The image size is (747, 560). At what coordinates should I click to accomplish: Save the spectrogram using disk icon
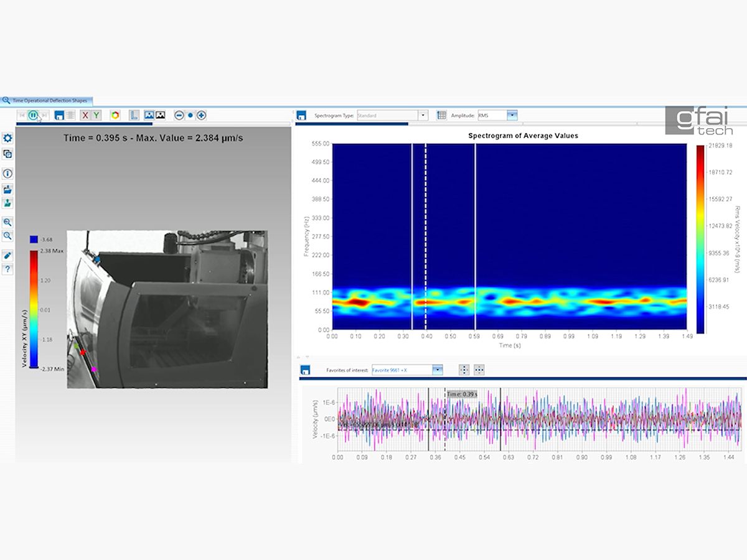click(301, 115)
